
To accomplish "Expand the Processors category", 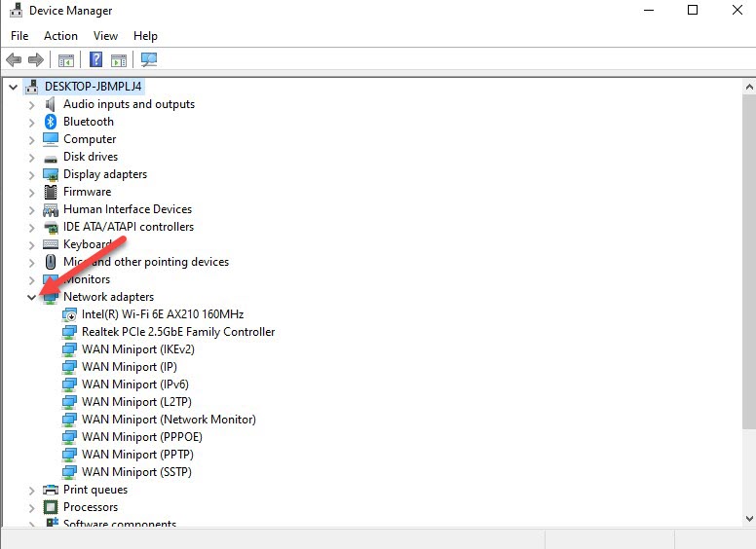I will point(32,507).
